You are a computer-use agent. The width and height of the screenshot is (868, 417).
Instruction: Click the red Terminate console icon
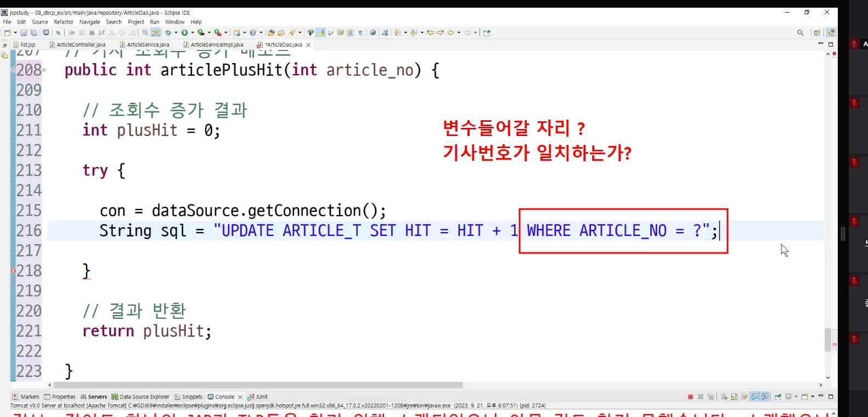point(690,397)
